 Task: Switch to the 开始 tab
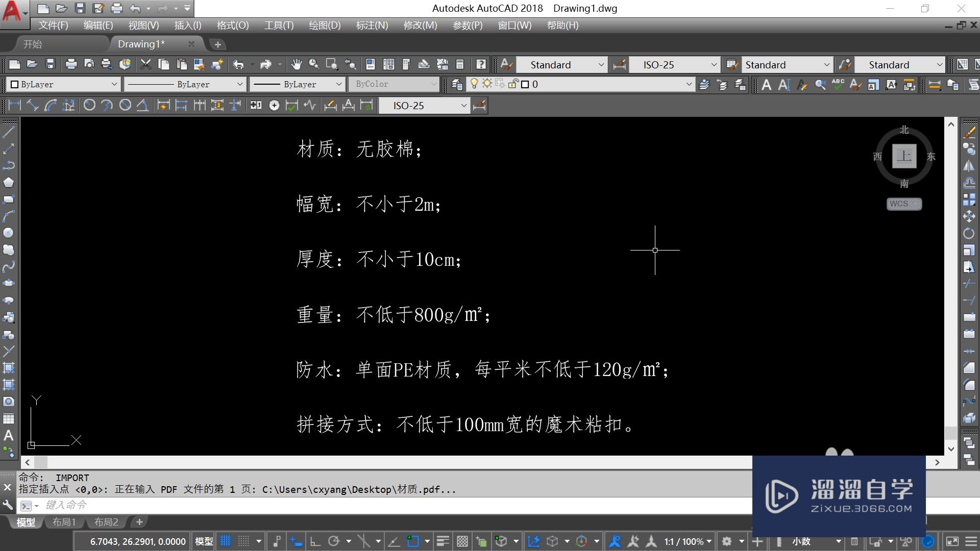33,44
